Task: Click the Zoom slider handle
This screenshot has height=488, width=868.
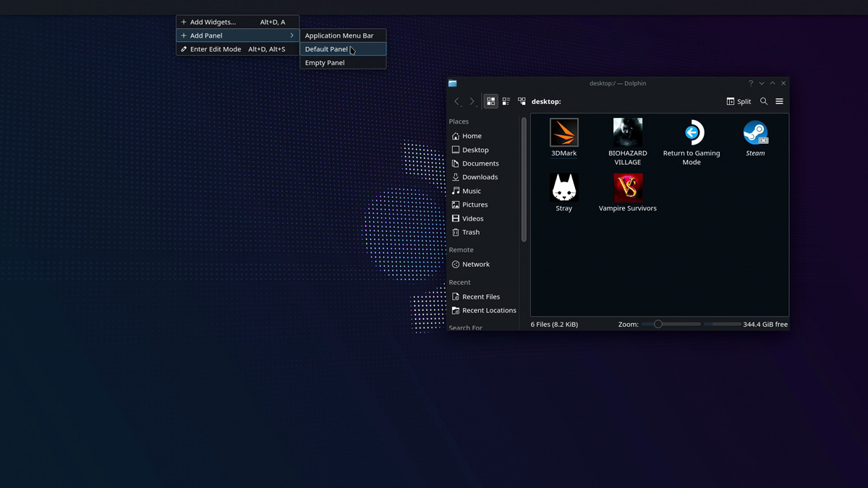Action: coord(658,325)
